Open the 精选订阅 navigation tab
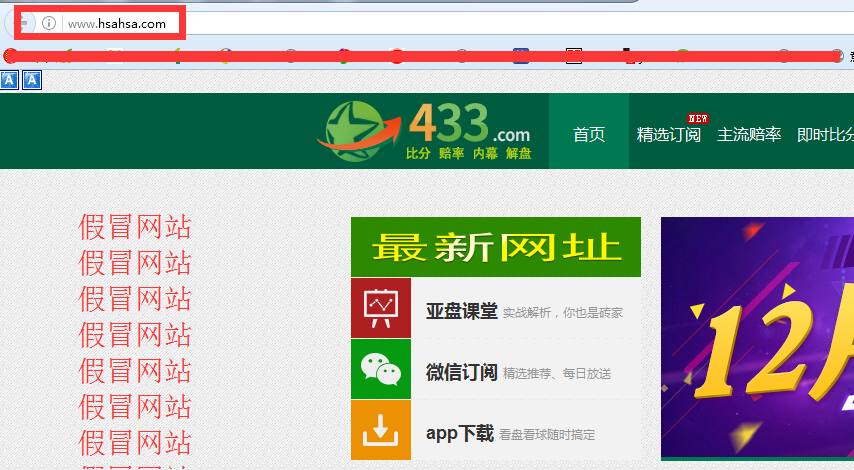The width and height of the screenshot is (854, 470). click(668, 135)
